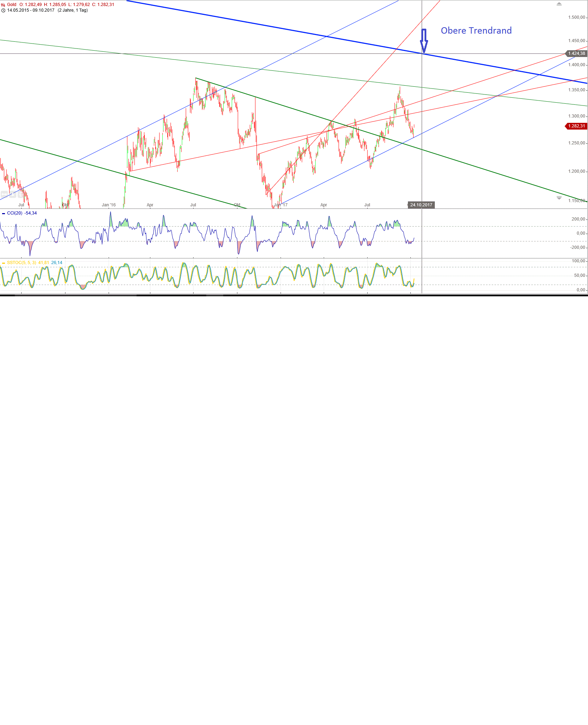
Task: Click the 1.400,00 price axis label
Action: pyautogui.click(x=577, y=65)
